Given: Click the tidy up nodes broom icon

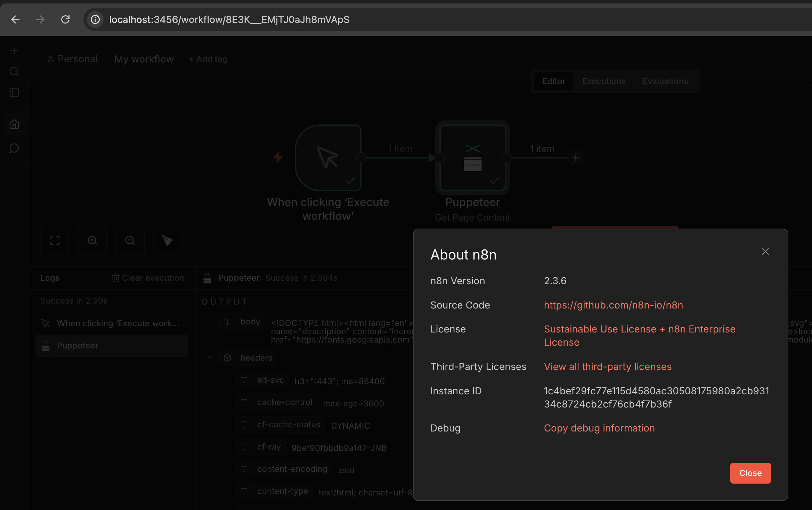Looking at the screenshot, I should pos(168,240).
